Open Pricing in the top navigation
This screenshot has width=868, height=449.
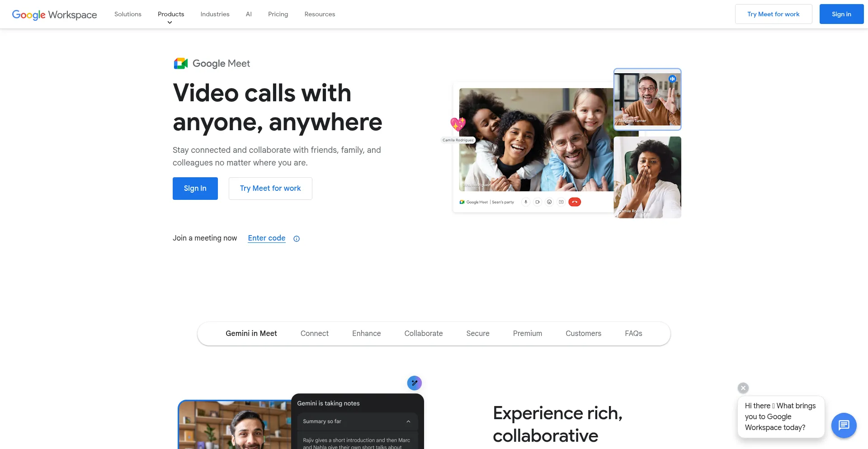[x=278, y=14]
